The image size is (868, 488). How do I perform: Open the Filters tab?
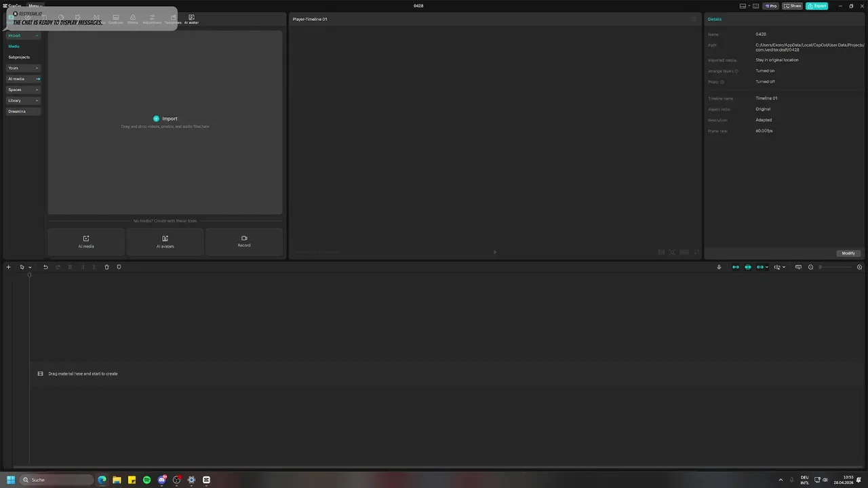(133, 19)
